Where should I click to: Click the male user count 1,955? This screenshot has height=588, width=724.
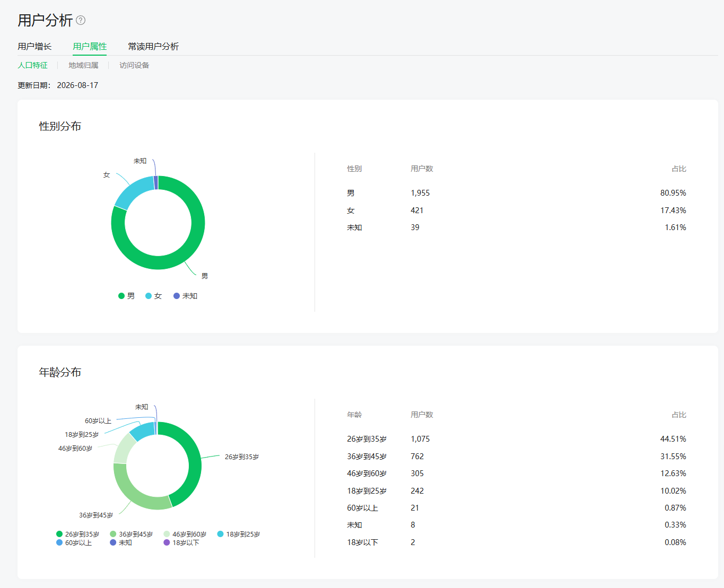pyautogui.click(x=420, y=193)
